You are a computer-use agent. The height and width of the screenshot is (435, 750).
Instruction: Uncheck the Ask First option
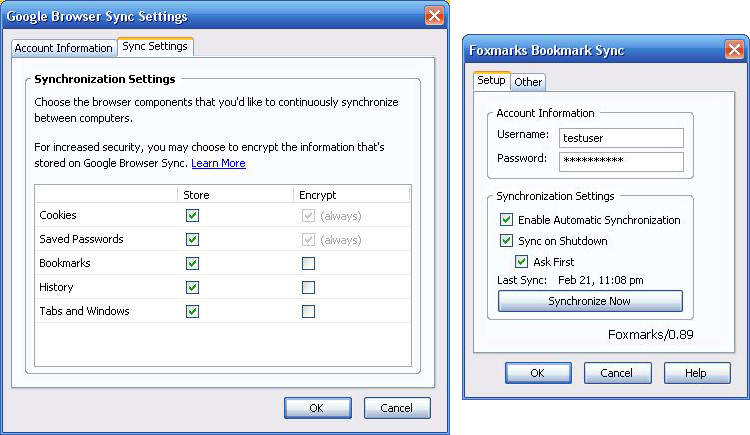(521, 261)
